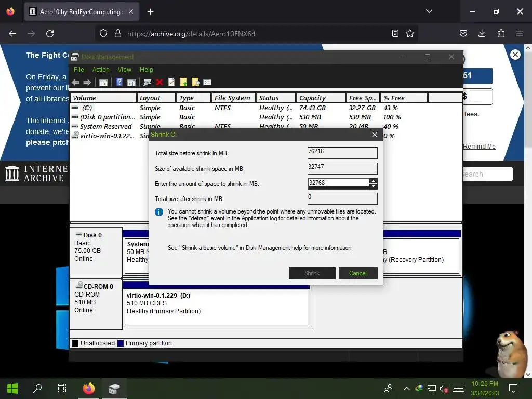Open the View menu
This screenshot has width=532, height=399.
pos(125,70)
